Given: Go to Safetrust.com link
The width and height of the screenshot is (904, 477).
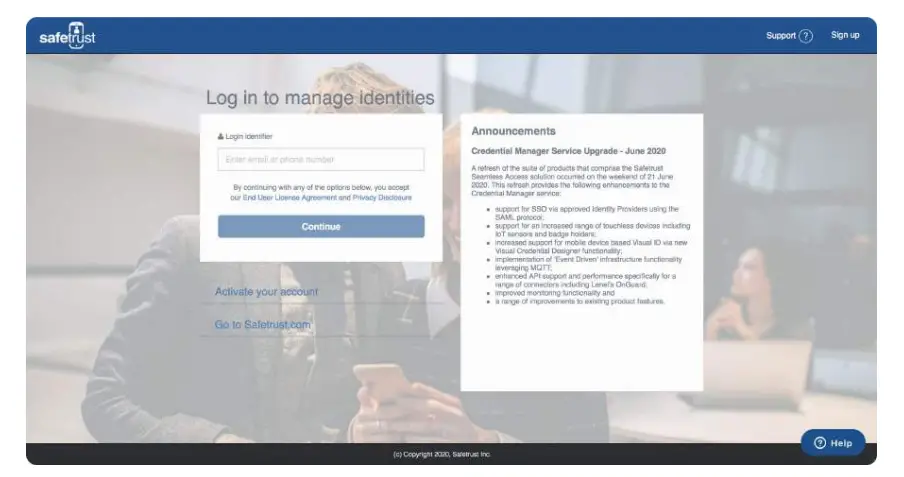Looking at the screenshot, I should click(262, 325).
